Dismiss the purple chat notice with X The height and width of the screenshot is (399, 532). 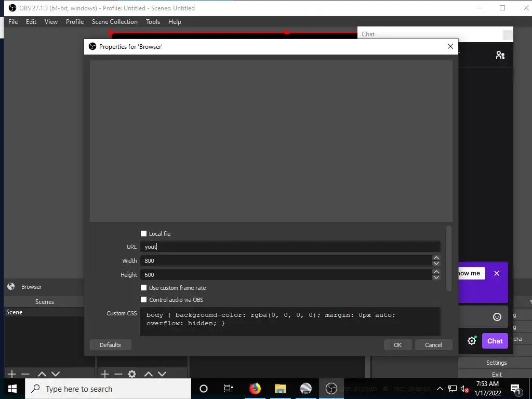[x=497, y=273]
